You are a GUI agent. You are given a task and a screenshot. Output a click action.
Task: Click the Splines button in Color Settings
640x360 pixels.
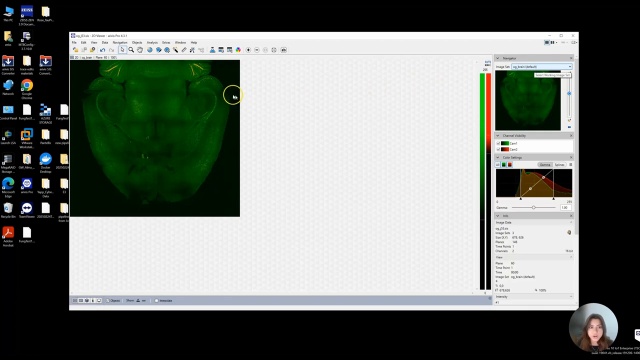pyautogui.click(x=559, y=164)
